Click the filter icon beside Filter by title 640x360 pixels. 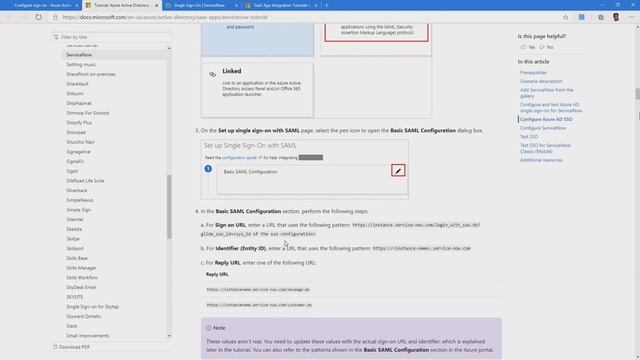tap(56, 37)
